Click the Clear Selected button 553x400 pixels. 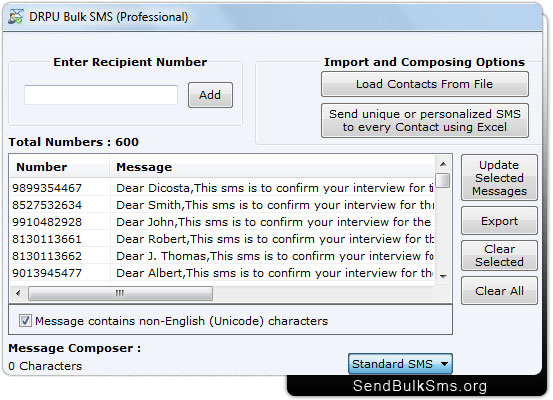click(x=499, y=255)
